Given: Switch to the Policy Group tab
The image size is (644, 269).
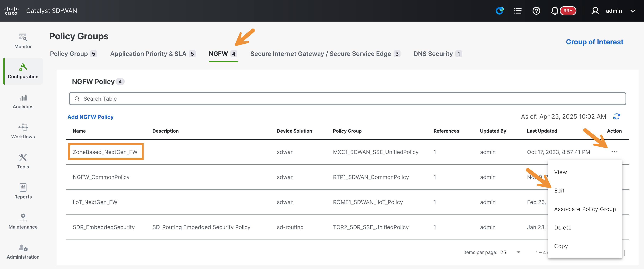Looking at the screenshot, I should point(73,54).
